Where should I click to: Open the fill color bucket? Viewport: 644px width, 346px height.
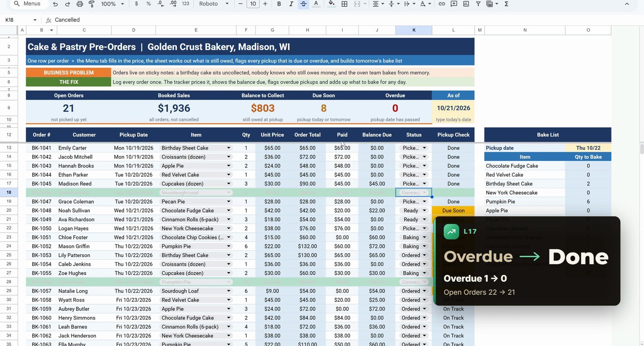pyautogui.click(x=331, y=4)
